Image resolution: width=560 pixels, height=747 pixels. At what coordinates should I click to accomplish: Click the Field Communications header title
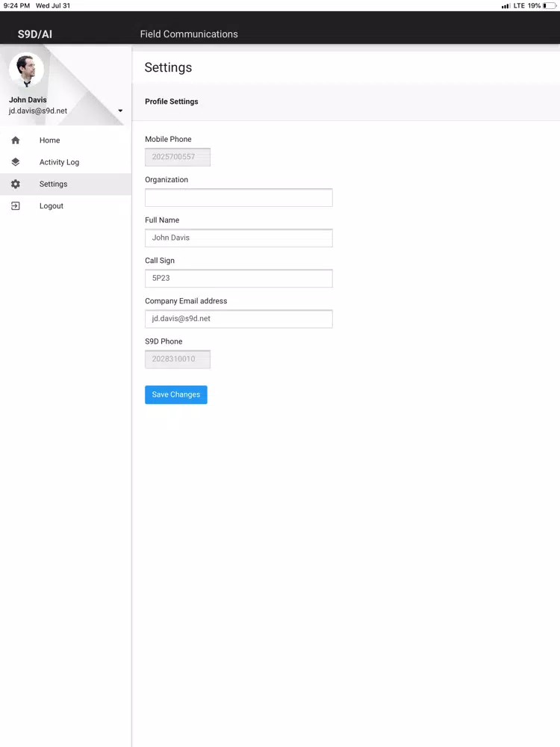click(189, 34)
